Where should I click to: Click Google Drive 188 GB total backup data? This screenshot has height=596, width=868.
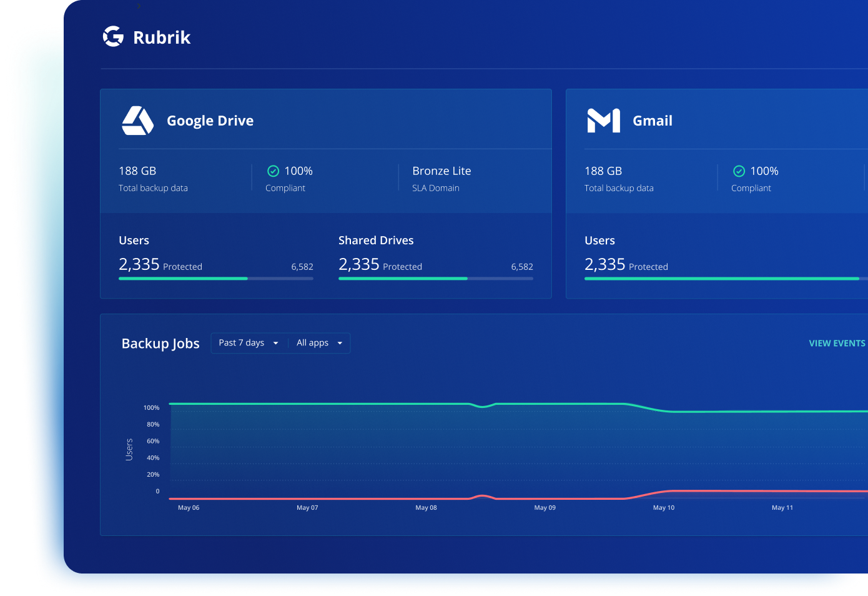[137, 171]
